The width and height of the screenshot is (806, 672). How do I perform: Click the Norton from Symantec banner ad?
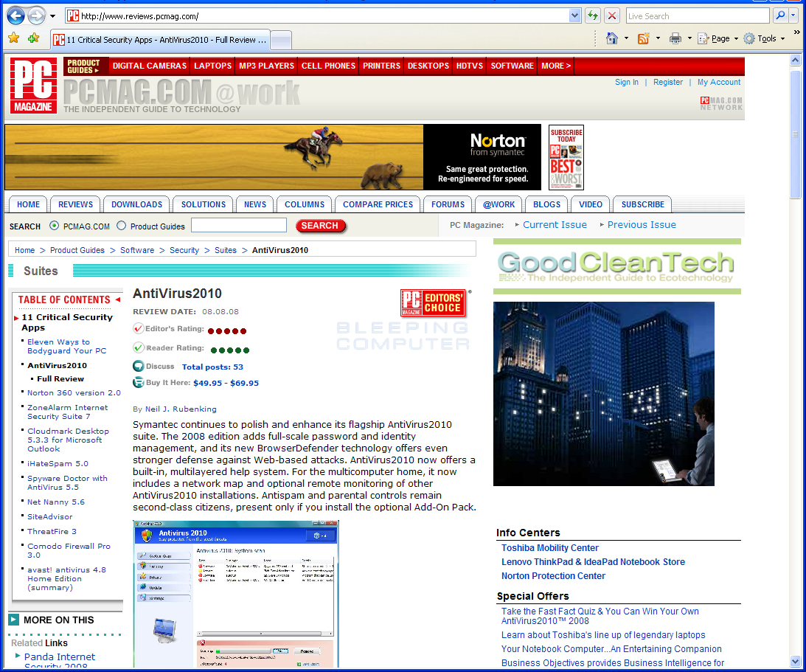coord(273,157)
